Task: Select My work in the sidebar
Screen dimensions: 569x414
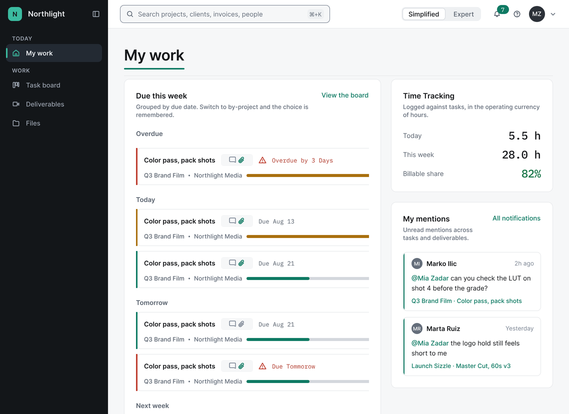Action: (x=54, y=53)
